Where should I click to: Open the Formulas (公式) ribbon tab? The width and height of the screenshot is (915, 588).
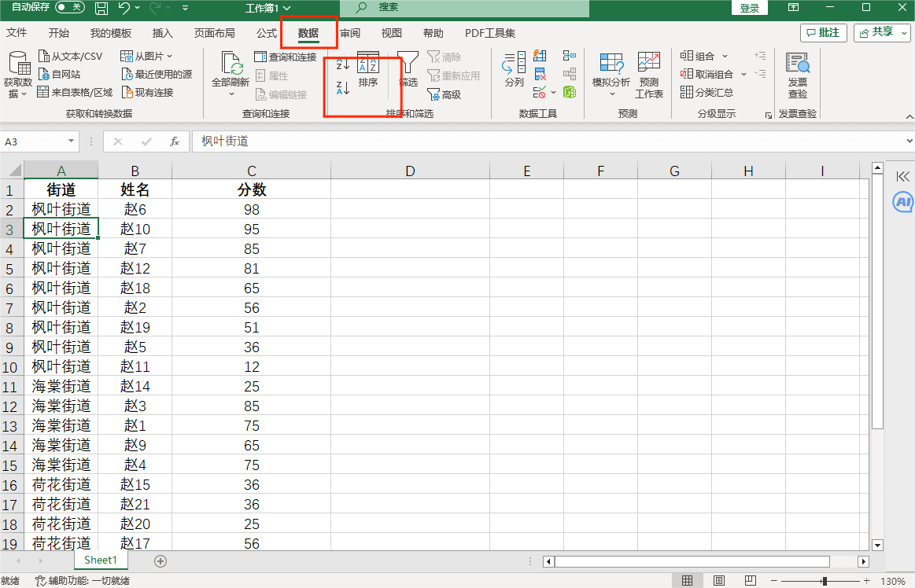(x=267, y=33)
